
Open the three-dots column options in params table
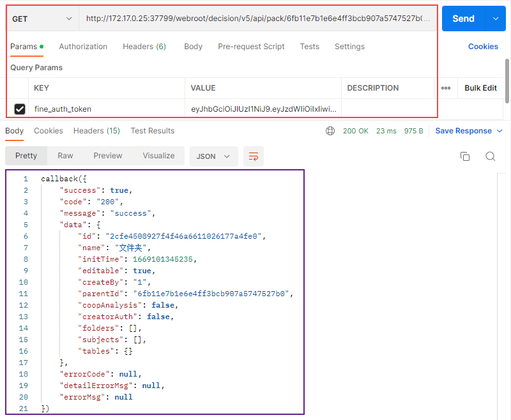click(x=445, y=88)
